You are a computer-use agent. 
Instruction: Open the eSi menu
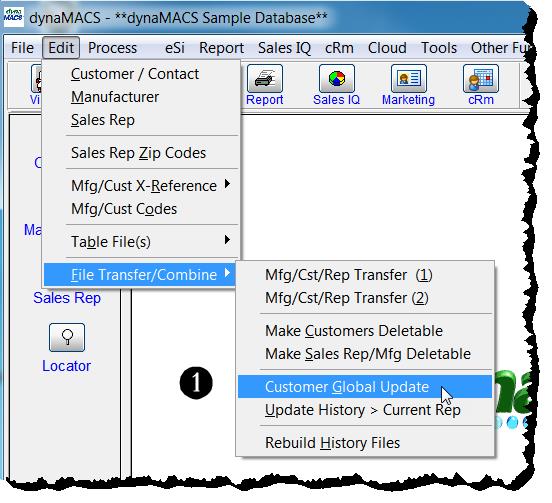tap(175, 48)
